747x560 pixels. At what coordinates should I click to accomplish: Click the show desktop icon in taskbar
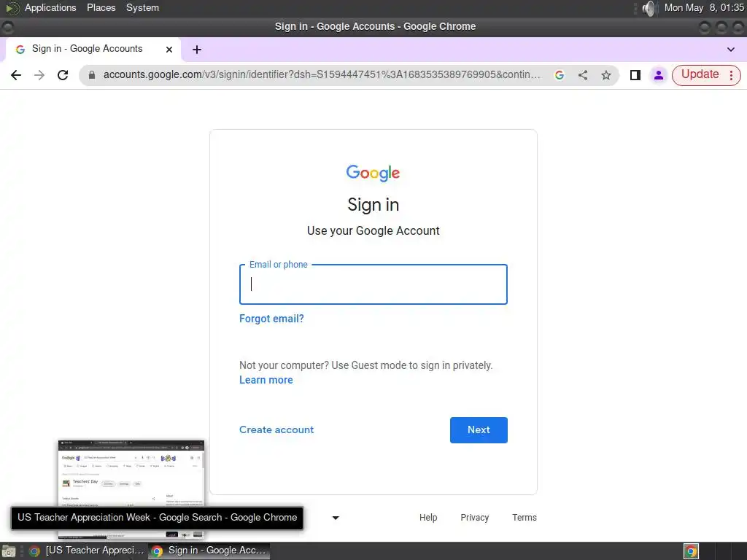click(x=9, y=551)
